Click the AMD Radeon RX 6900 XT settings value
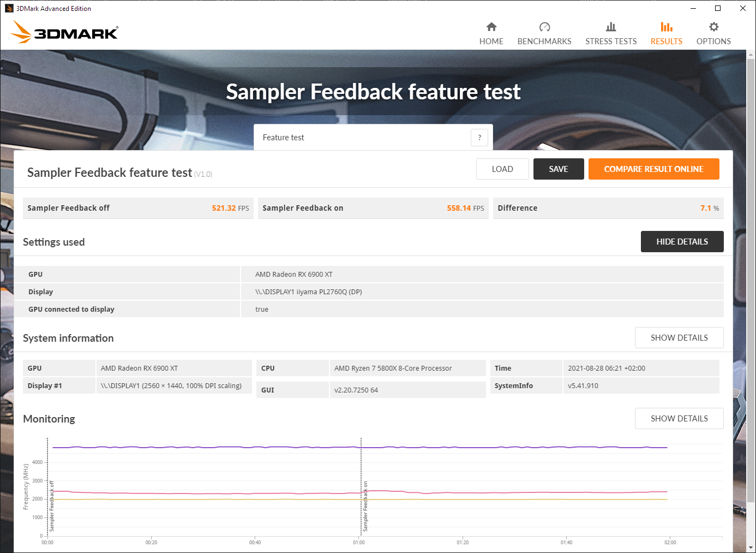 point(294,275)
